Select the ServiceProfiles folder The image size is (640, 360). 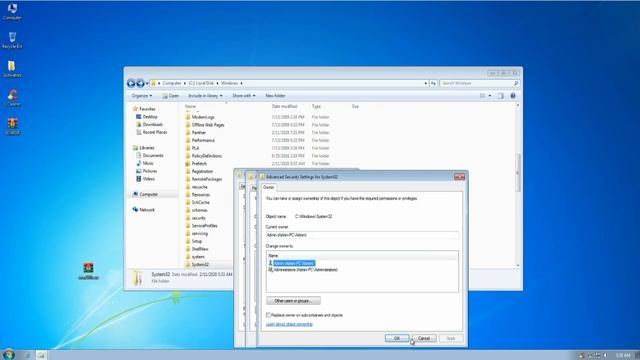coord(202,226)
